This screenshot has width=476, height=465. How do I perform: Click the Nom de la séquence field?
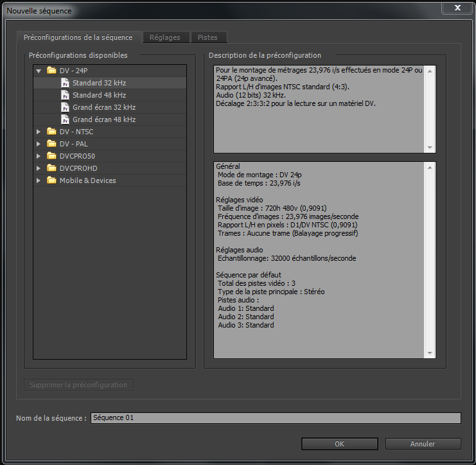pos(276,418)
